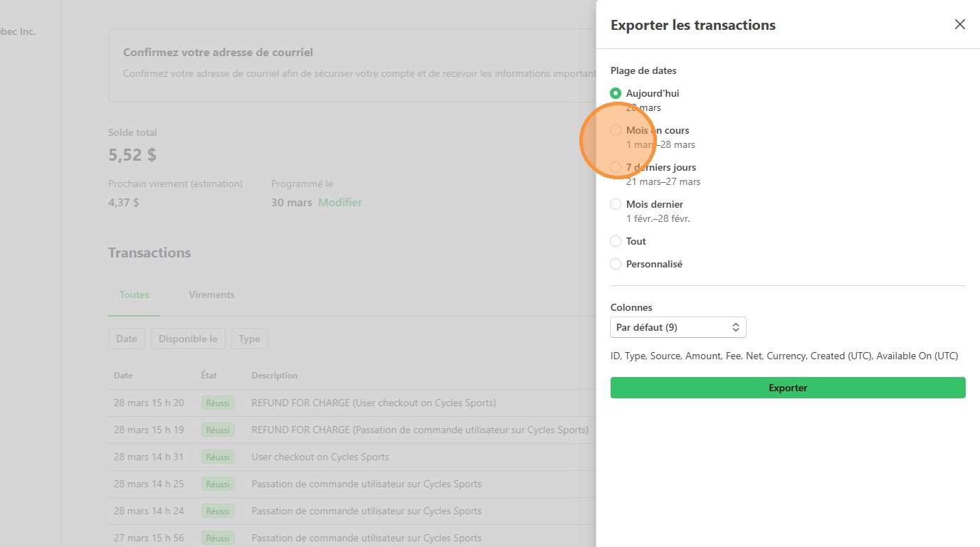Screen dimensions: 980x547
Task: Open the 27 mars 15 h 56 transaction
Action: [366, 538]
